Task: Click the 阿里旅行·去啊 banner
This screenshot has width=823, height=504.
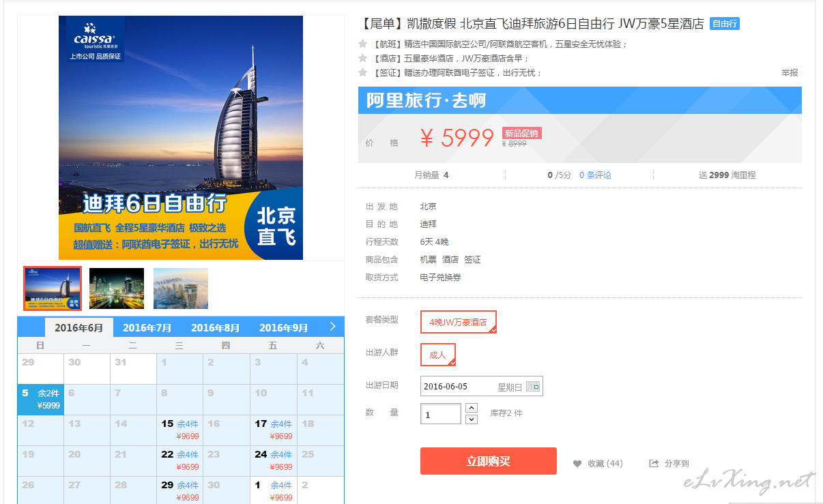Action: [580, 100]
